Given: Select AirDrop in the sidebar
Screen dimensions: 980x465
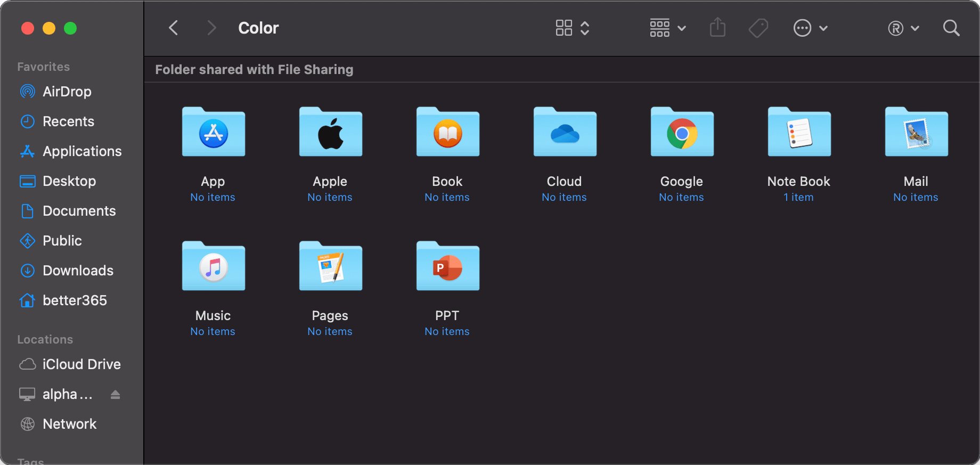Looking at the screenshot, I should (x=67, y=92).
